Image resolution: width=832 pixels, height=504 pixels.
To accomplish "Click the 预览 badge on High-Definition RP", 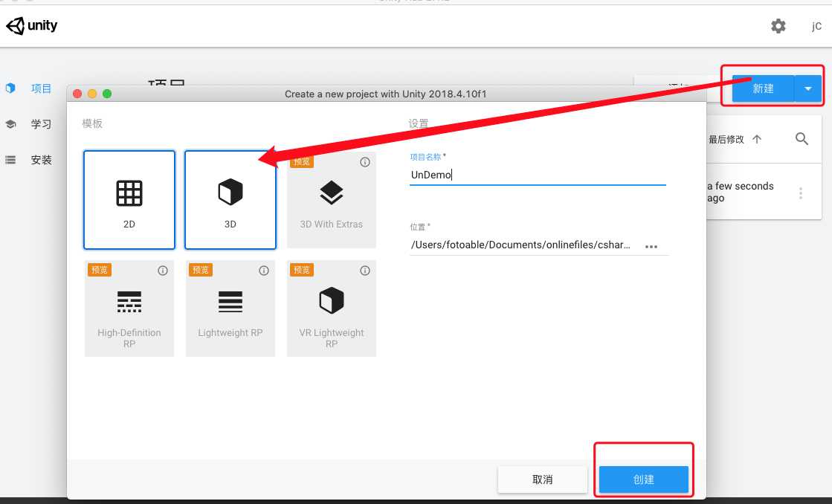I will point(99,270).
